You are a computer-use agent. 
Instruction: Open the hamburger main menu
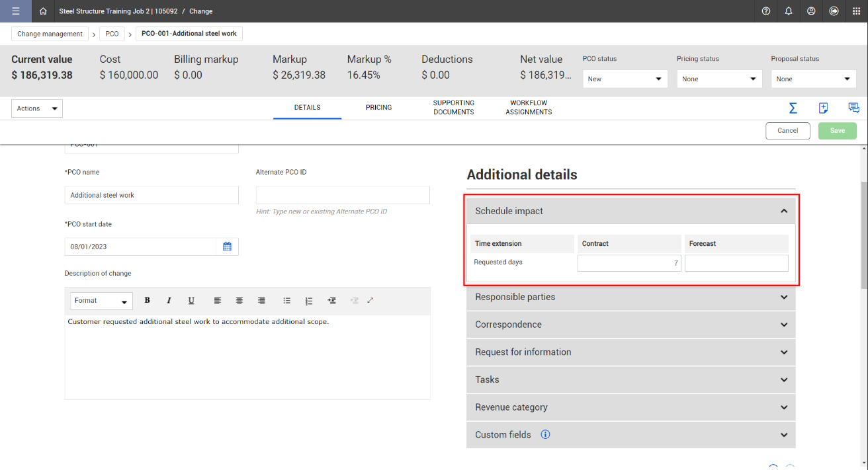[16, 11]
